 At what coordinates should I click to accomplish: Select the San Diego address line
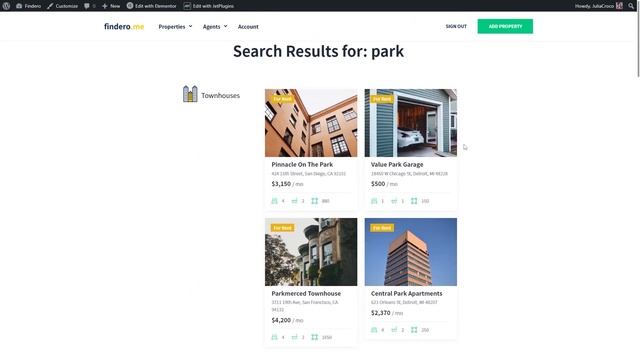pyautogui.click(x=309, y=174)
